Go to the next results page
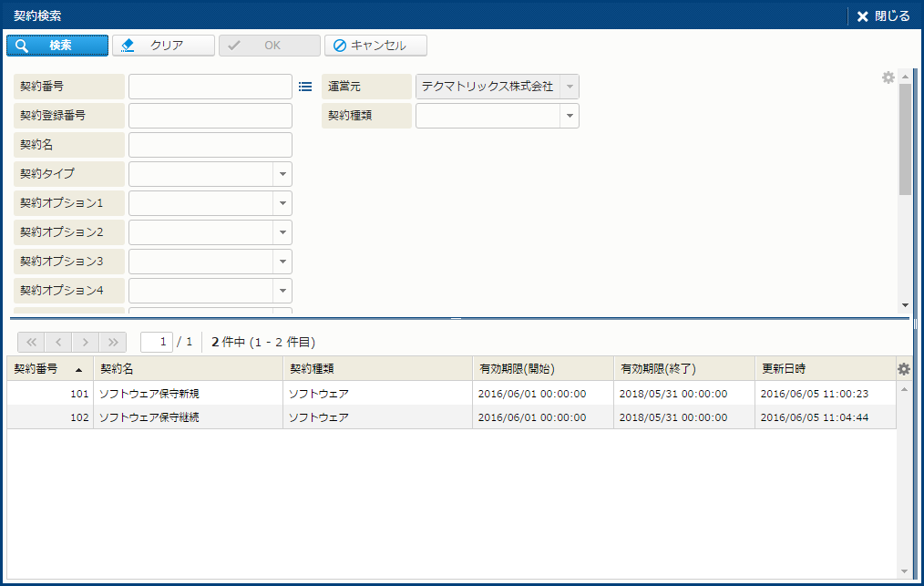This screenshot has height=586, width=924. tap(85, 342)
